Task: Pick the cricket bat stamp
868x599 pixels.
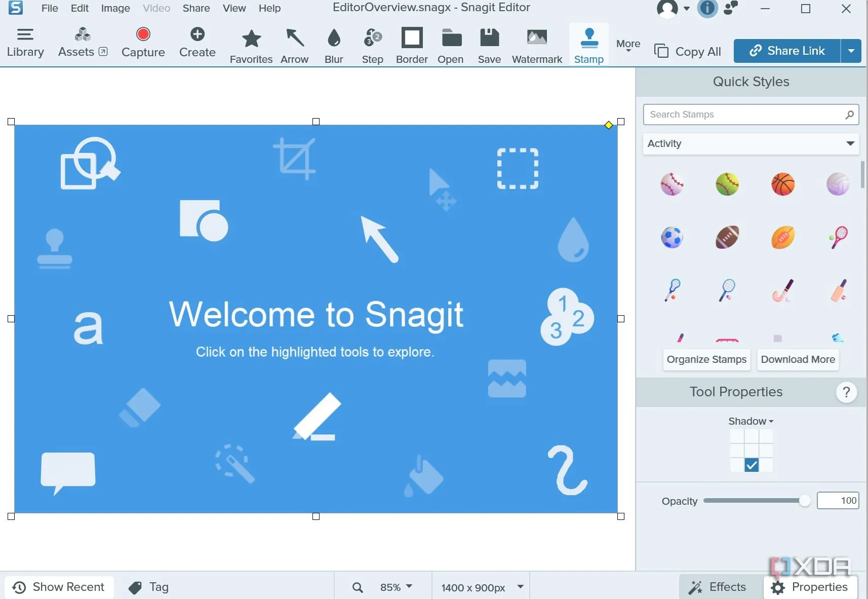Action: tap(838, 290)
